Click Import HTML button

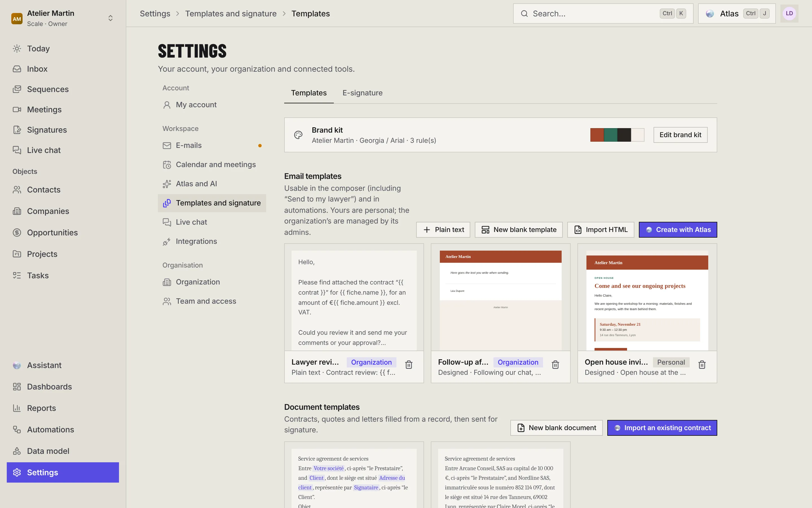pyautogui.click(x=601, y=230)
